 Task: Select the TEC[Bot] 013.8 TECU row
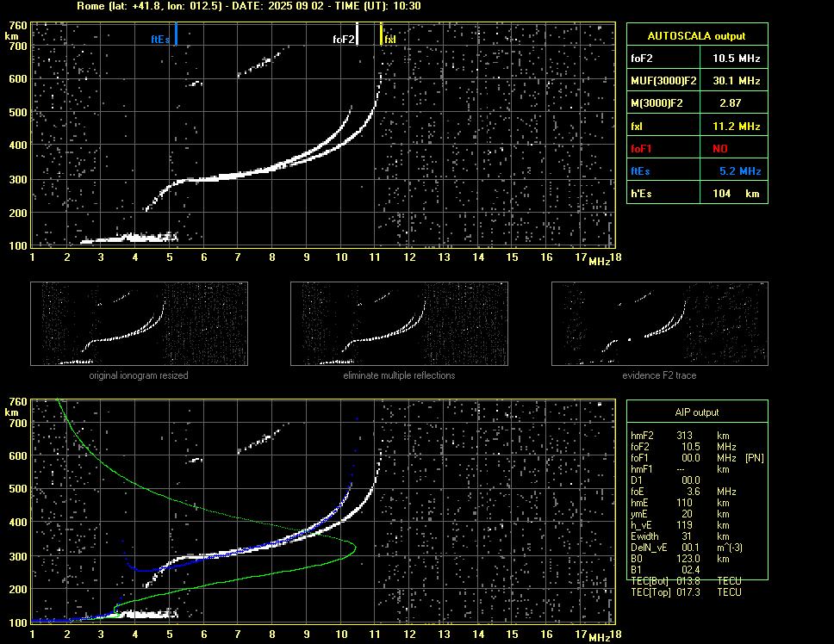coord(686,581)
